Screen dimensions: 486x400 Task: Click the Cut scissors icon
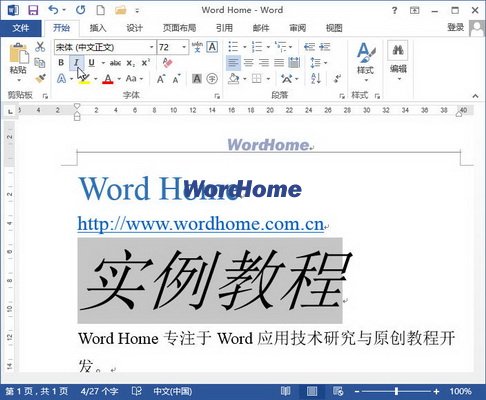pyautogui.click(x=40, y=47)
